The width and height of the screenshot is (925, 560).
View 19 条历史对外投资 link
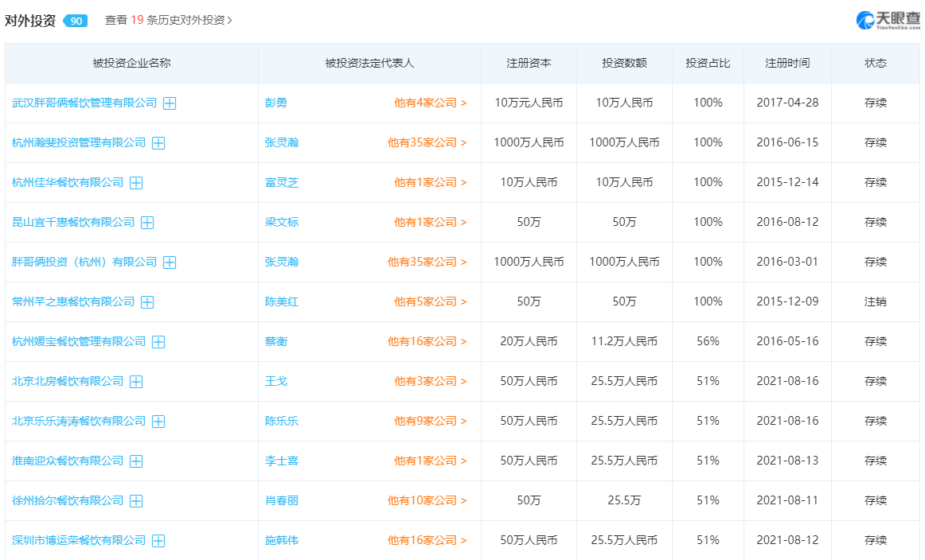click(168, 20)
